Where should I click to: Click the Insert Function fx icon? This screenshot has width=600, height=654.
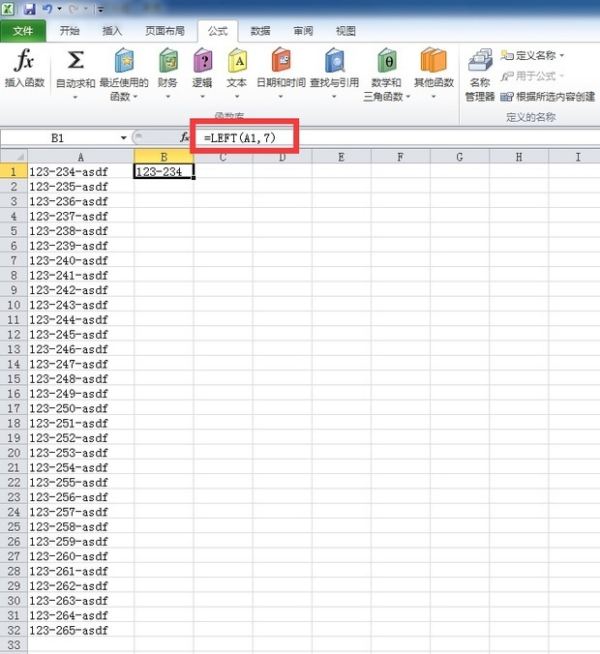[x=24, y=60]
